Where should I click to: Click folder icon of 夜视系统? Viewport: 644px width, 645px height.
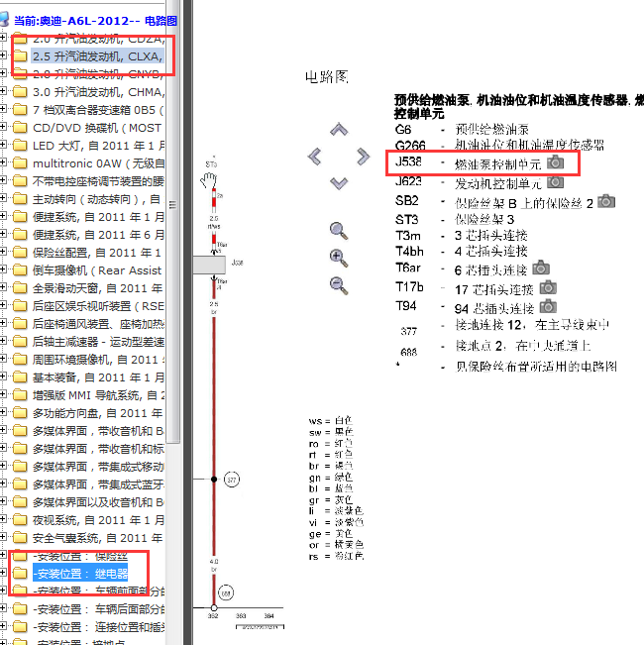tap(20, 520)
